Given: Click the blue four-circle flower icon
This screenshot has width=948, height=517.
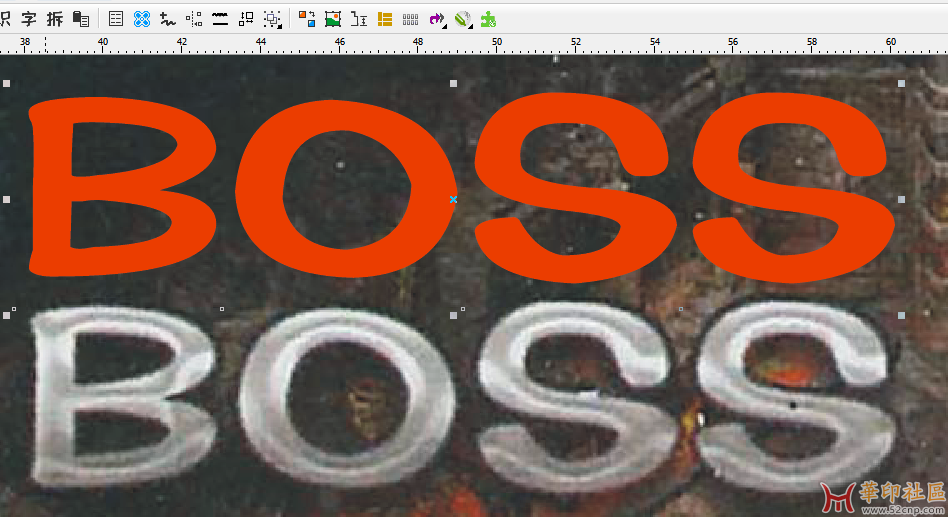Looking at the screenshot, I should 141,19.
